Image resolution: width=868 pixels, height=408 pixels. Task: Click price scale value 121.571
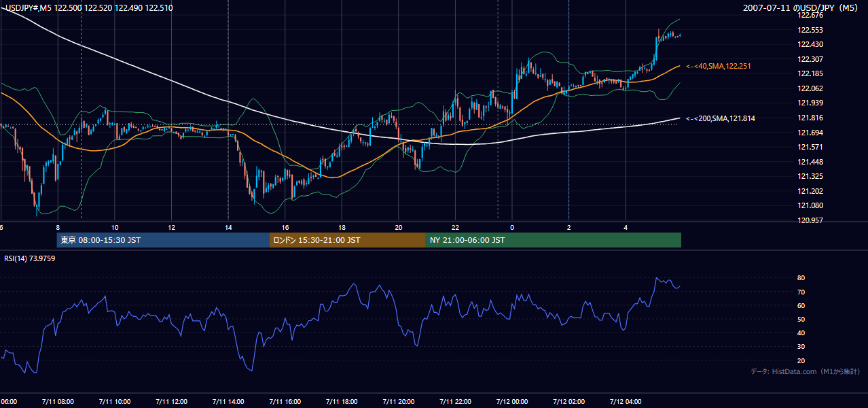810,147
